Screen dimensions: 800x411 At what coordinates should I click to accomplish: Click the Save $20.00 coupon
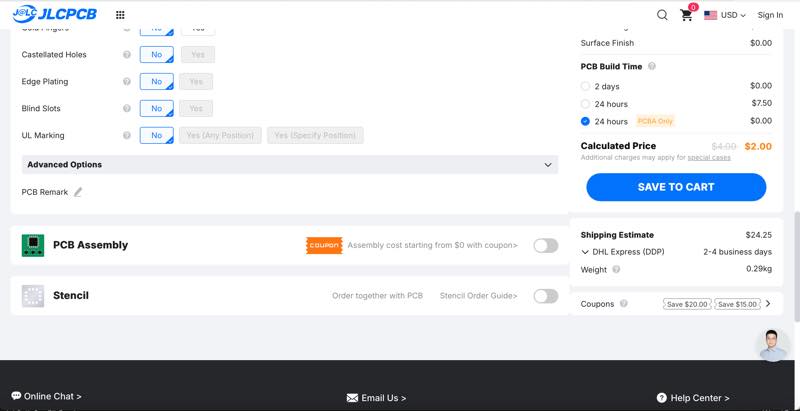(687, 304)
